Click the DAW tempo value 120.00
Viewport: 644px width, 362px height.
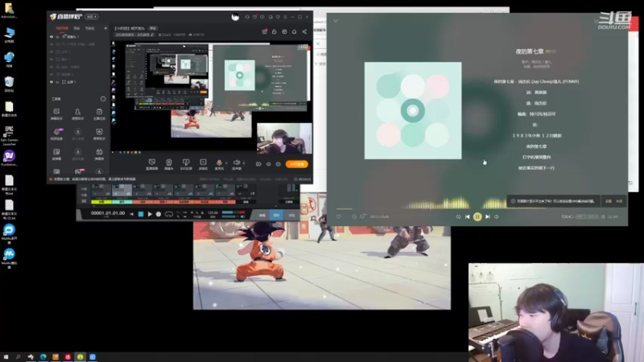213,212
